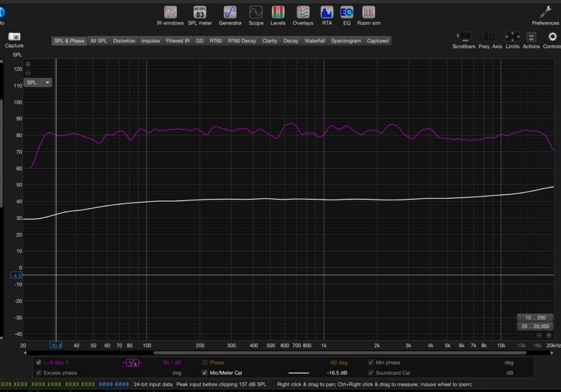Click the horizontal scrollbar right arrow
Viewport: 561px width, 392px height.
point(552,353)
